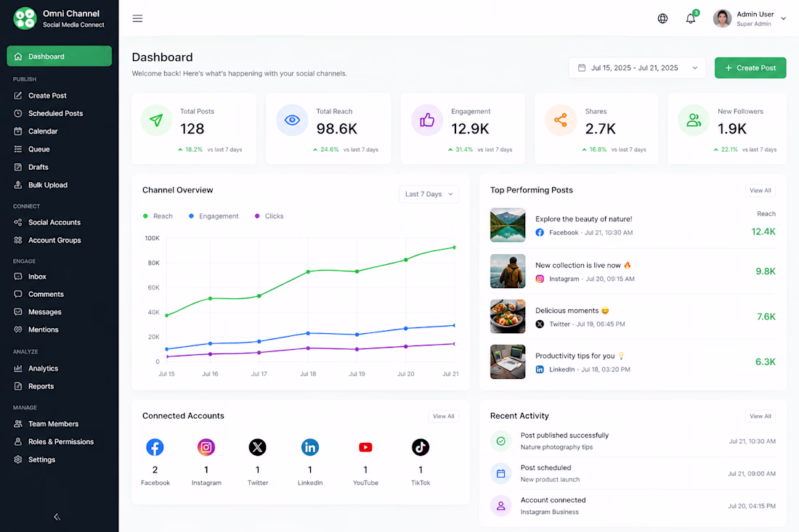Click the Omni Channel logo
This screenshot has width=799, height=532.
pos(25,18)
